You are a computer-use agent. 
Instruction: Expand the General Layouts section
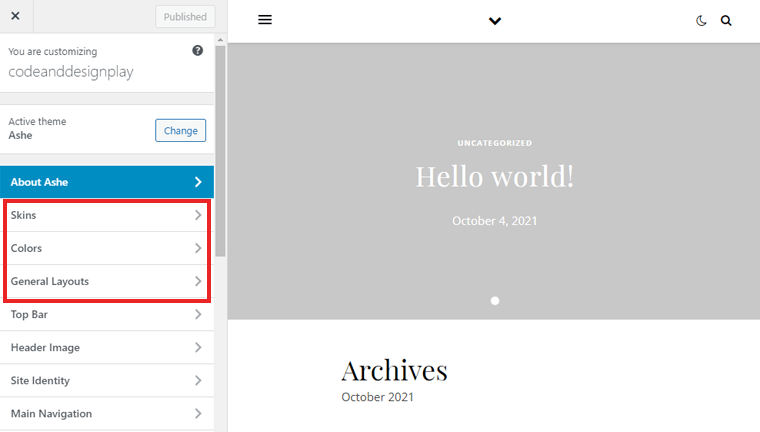(x=107, y=281)
